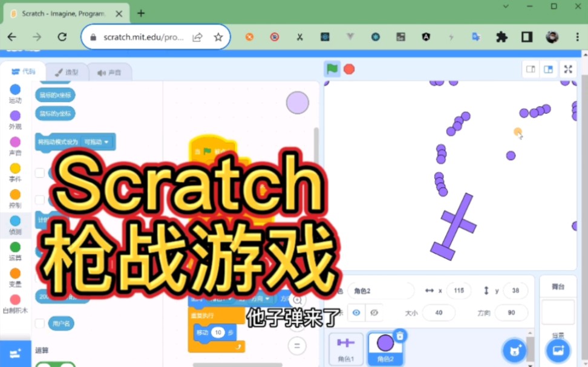Screen dimensions: 588x367
Task: Select the Events block category
Action: 15,172
